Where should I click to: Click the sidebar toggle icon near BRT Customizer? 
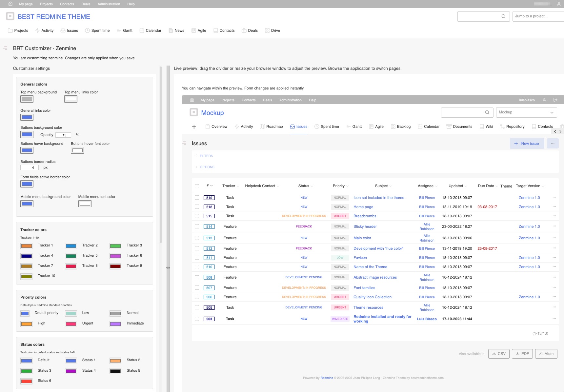tap(5, 48)
